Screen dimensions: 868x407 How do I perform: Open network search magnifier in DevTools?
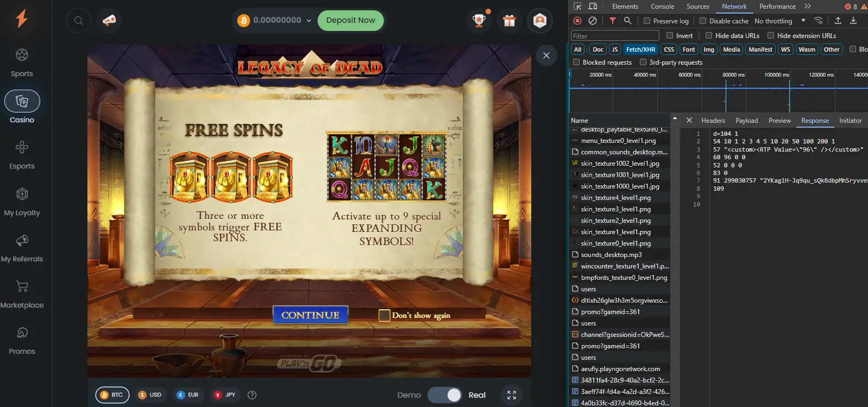[x=628, y=21]
